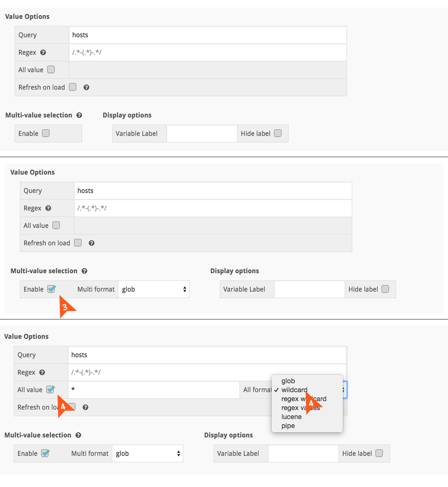The image size is (448, 487).
Task: Click the All value field containing asterisk
Action: 153,390
